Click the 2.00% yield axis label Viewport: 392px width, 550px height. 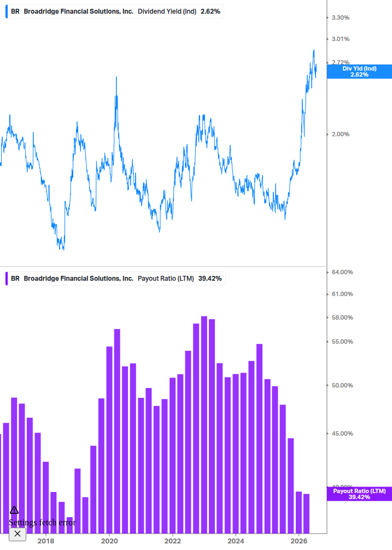[x=341, y=134]
